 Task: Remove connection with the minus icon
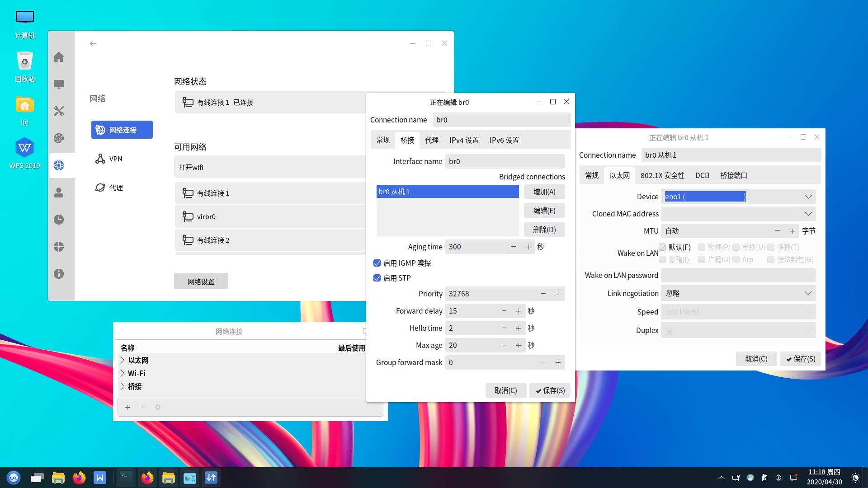tap(142, 407)
